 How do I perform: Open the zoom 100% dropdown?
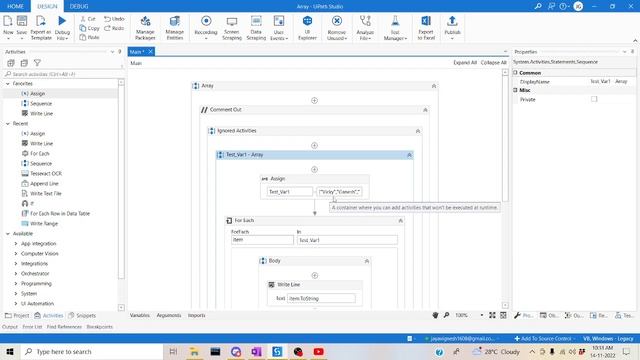pyautogui.click(x=482, y=315)
